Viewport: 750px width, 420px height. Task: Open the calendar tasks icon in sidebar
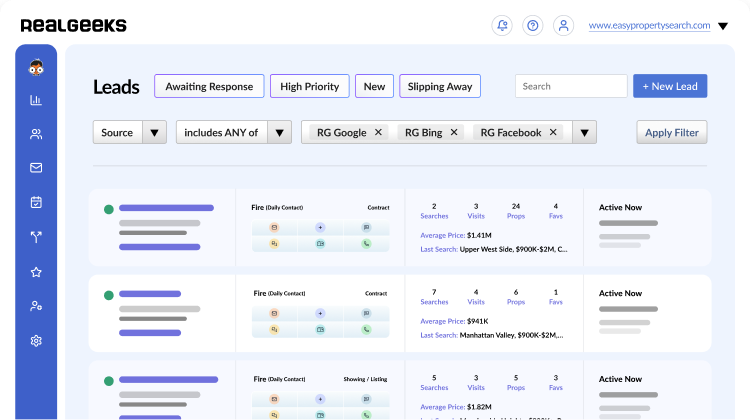click(x=36, y=202)
